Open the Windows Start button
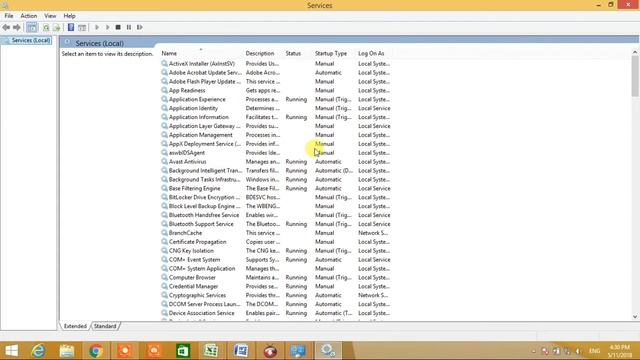This screenshot has height=360, width=640. [11, 351]
